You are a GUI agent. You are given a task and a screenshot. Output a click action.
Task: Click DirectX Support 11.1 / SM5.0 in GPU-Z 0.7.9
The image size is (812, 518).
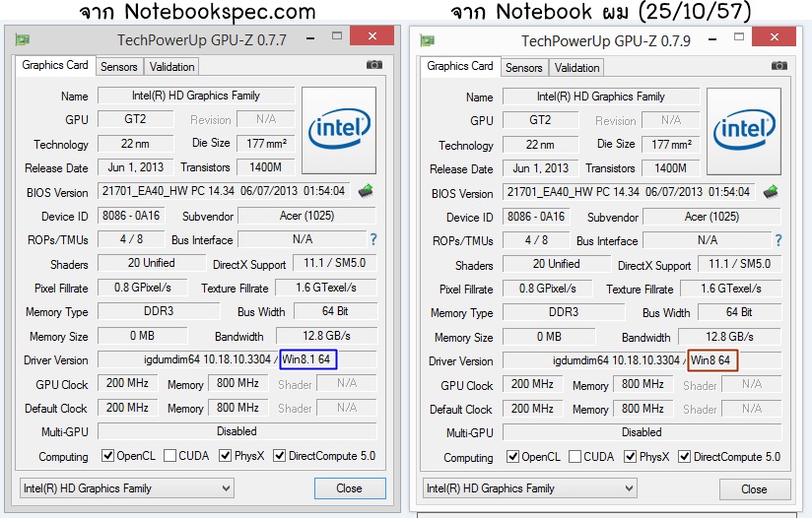[x=739, y=264]
